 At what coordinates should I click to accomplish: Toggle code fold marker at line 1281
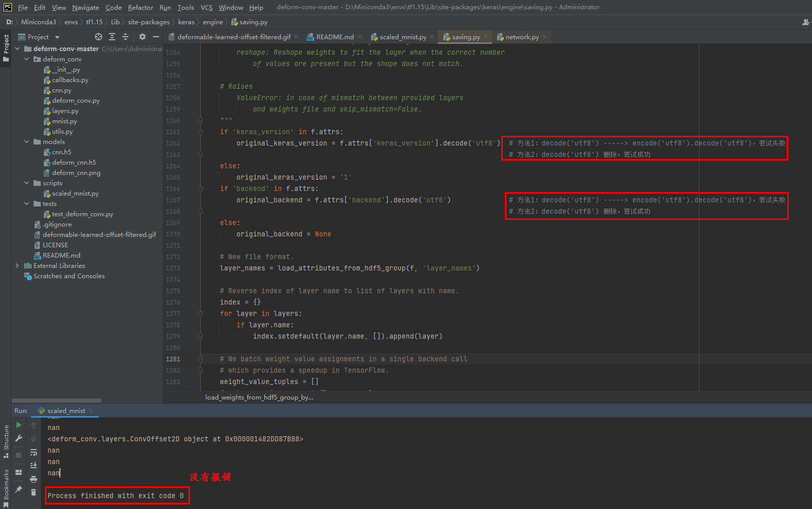pos(200,359)
